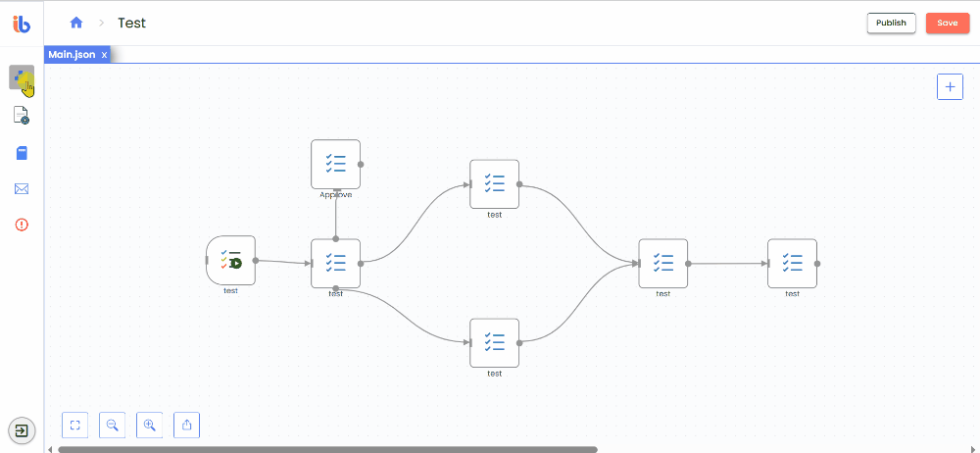Select the final rightmost test node

click(x=792, y=264)
